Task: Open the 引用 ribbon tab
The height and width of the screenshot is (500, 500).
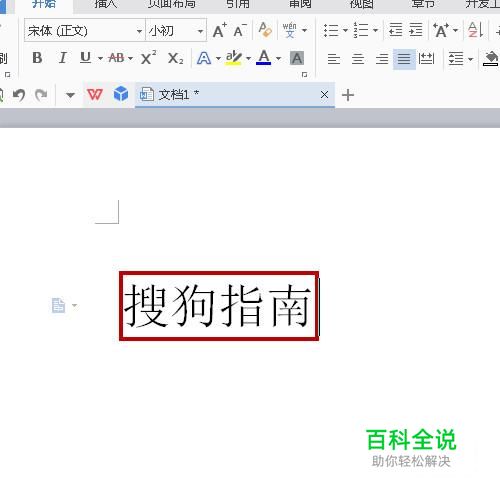Action: click(x=238, y=4)
